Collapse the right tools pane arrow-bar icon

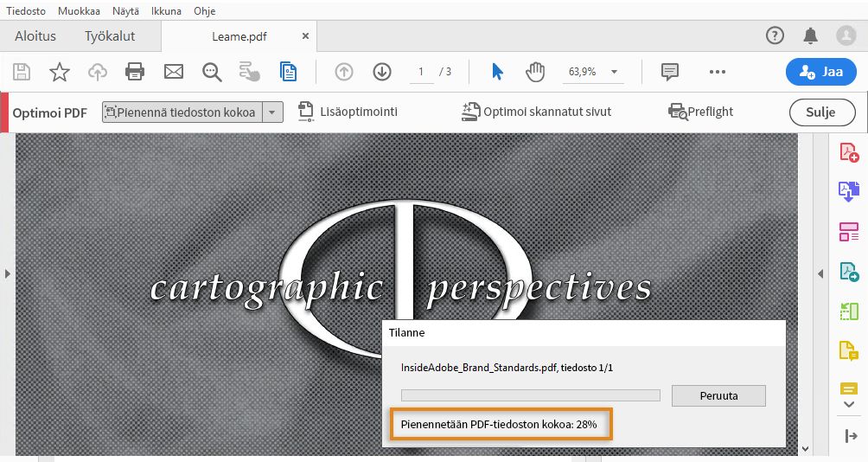click(852, 436)
